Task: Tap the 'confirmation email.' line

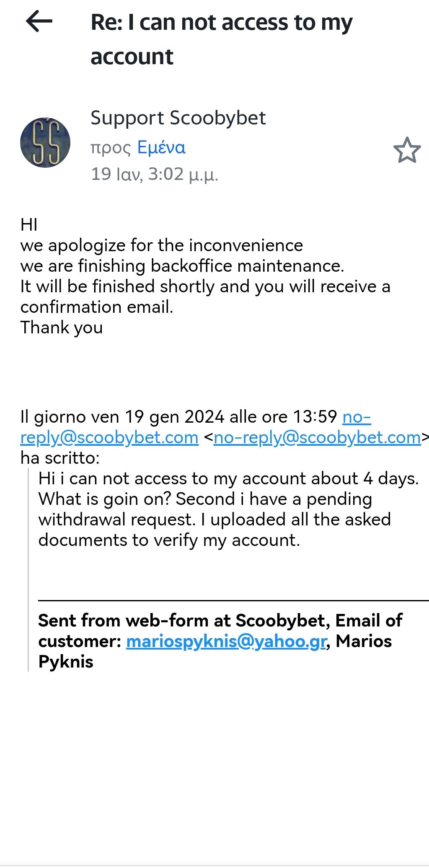Action: 97,307
